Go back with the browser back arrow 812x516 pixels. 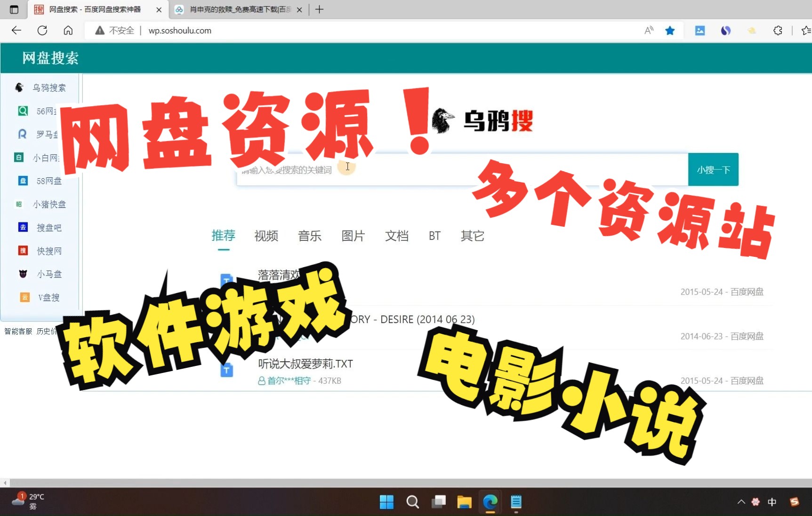16,31
